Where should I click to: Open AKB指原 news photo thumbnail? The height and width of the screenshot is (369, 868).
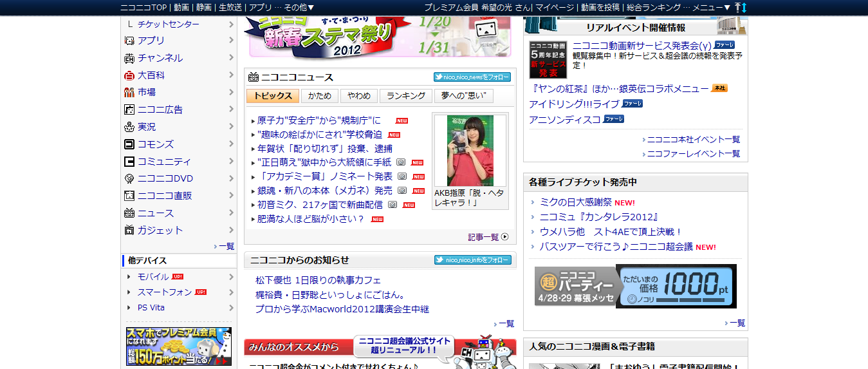pyautogui.click(x=470, y=151)
